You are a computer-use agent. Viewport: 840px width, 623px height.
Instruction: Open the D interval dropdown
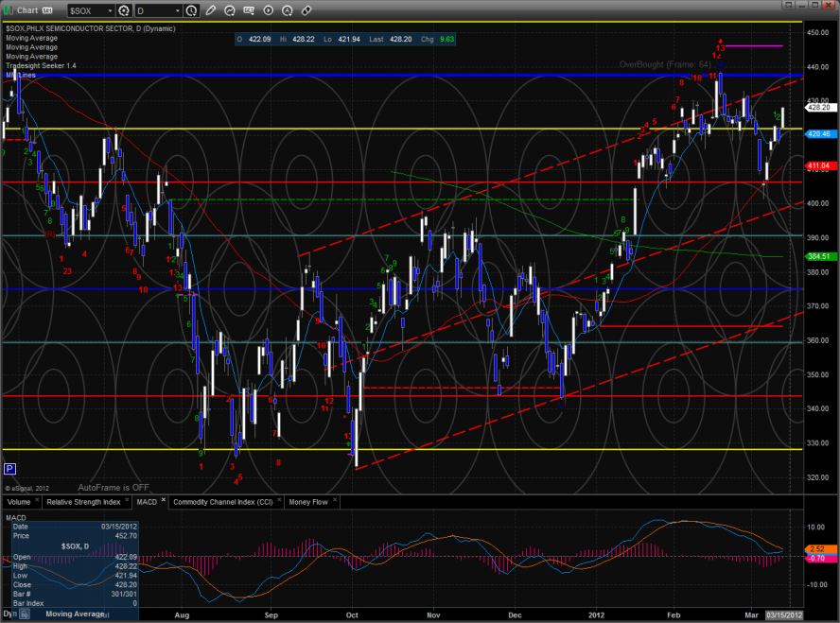[x=176, y=10]
